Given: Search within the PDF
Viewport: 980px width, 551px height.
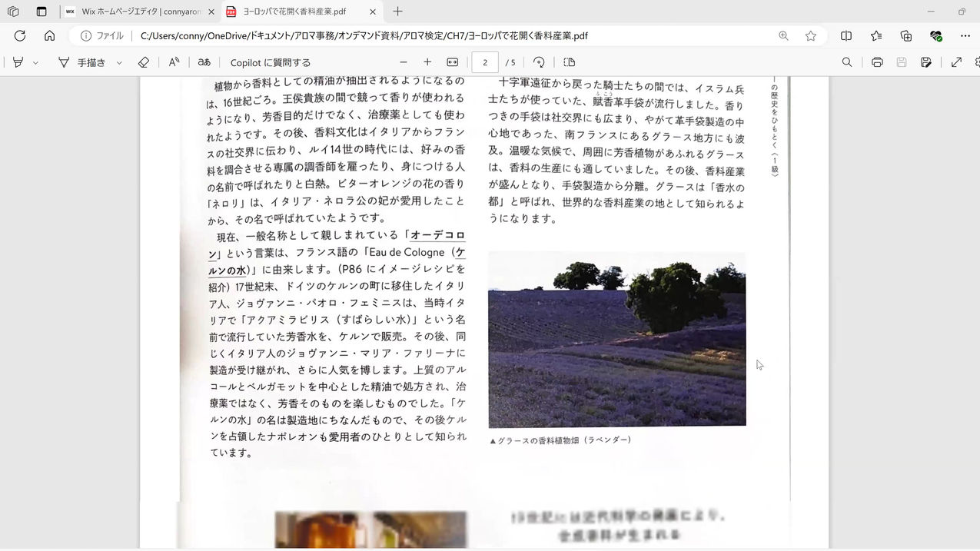Looking at the screenshot, I should 847,62.
